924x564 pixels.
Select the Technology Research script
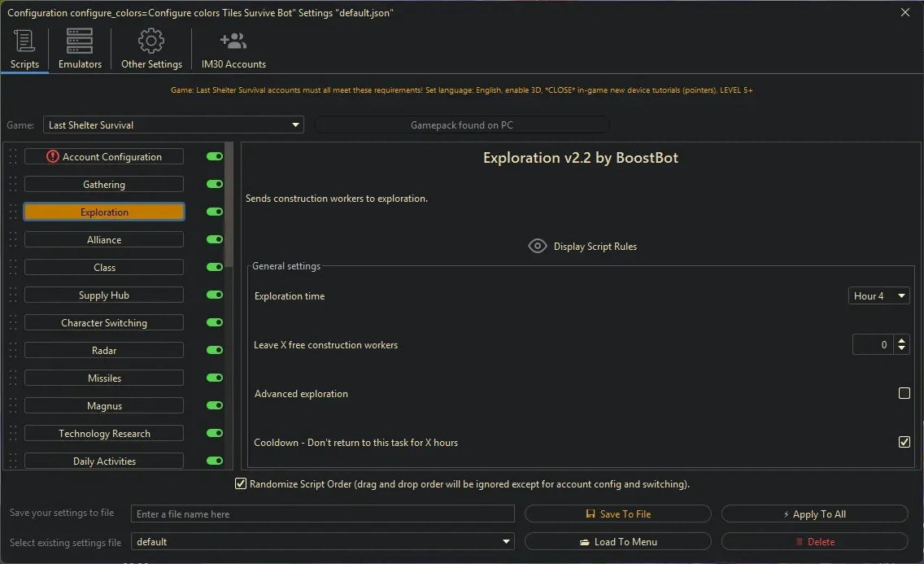pos(104,433)
